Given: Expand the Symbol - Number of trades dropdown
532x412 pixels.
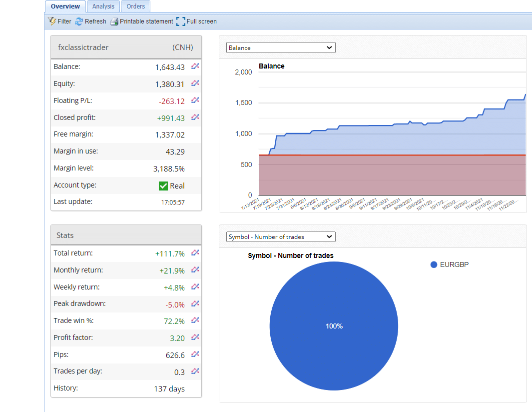Looking at the screenshot, I should [281, 236].
